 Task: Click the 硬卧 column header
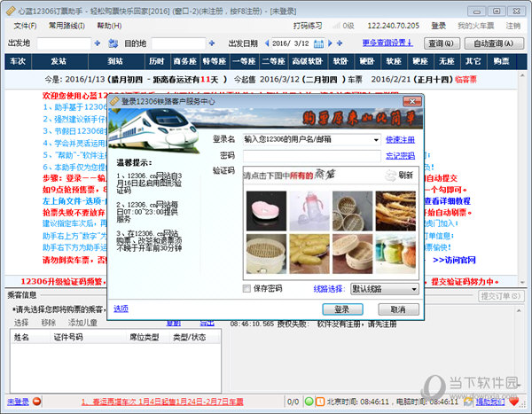click(x=367, y=61)
